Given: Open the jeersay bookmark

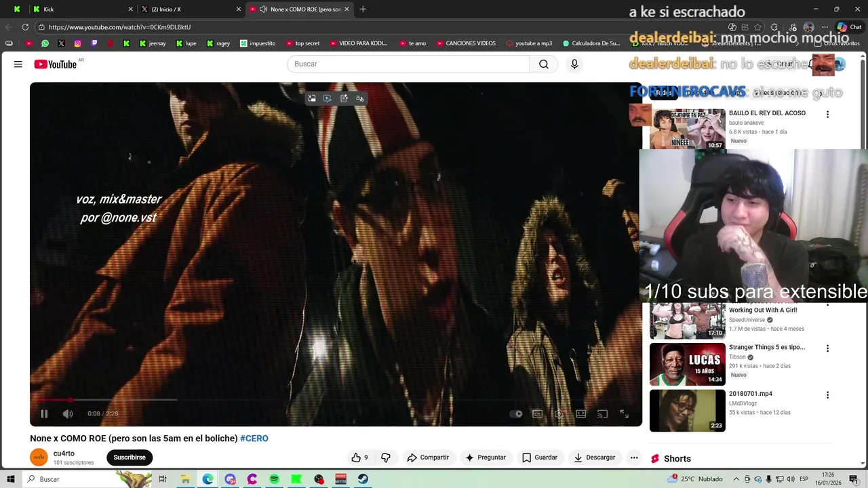Looking at the screenshot, I should coord(152,43).
